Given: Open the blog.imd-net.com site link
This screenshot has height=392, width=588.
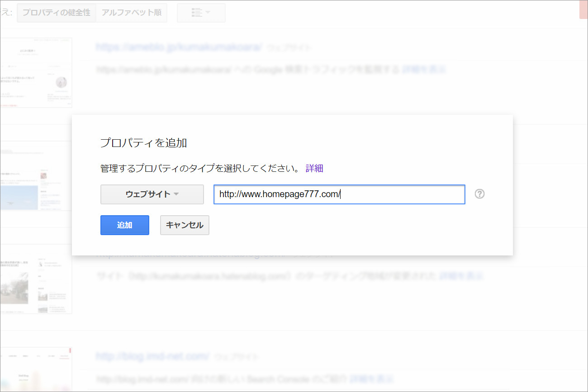Looking at the screenshot, I should 153,356.
